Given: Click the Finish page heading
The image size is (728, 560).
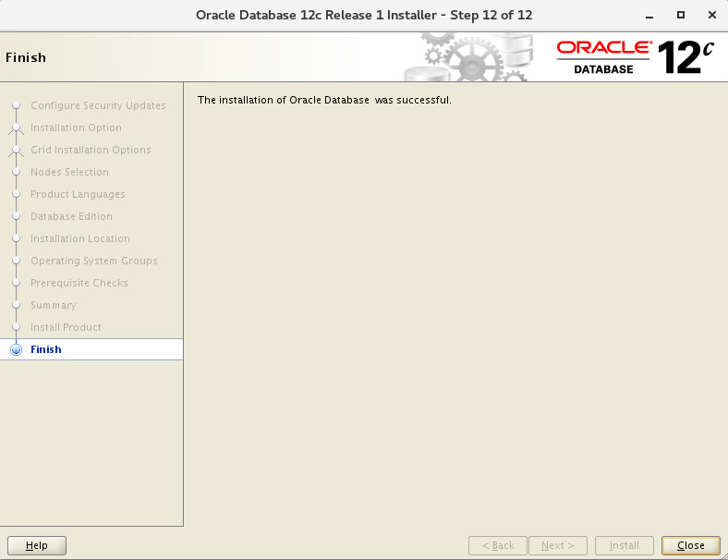Looking at the screenshot, I should pyautogui.click(x=26, y=57).
